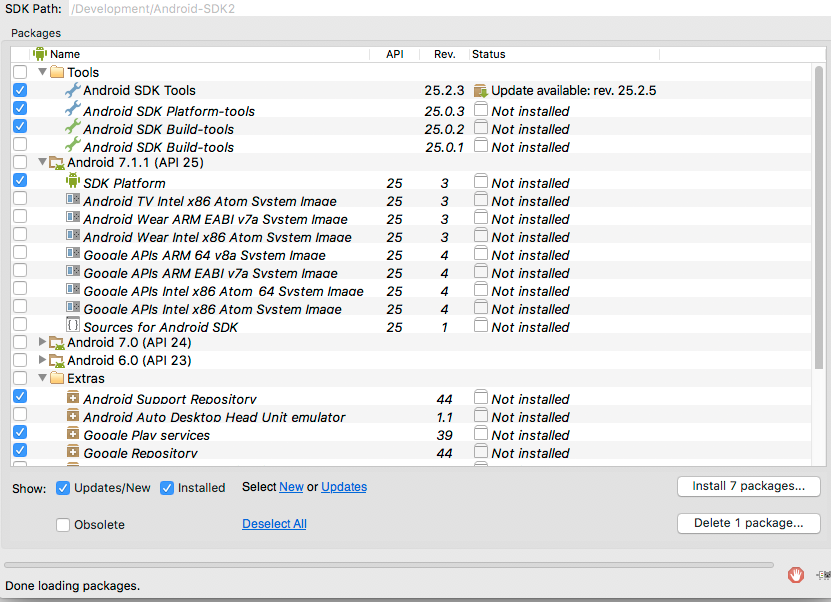Viewport: 831px width, 602px height.
Task: Click the green wrench icon of Build-tools 25.0.1
Action: point(73,145)
